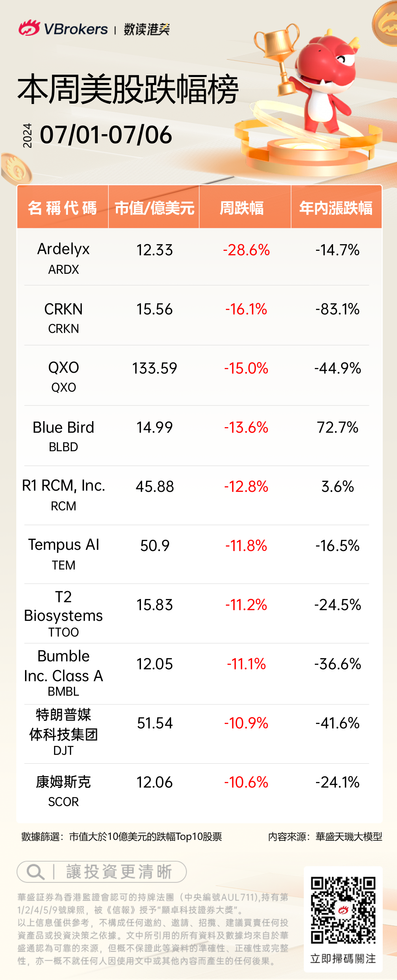The image size is (397, 980).
Task: Select the DJT ticker label
Action: click(64, 751)
